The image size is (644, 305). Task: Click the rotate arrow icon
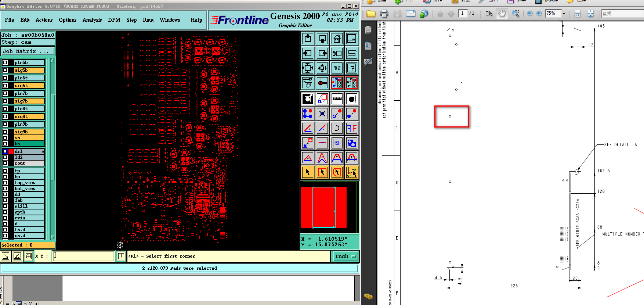click(x=337, y=128)
